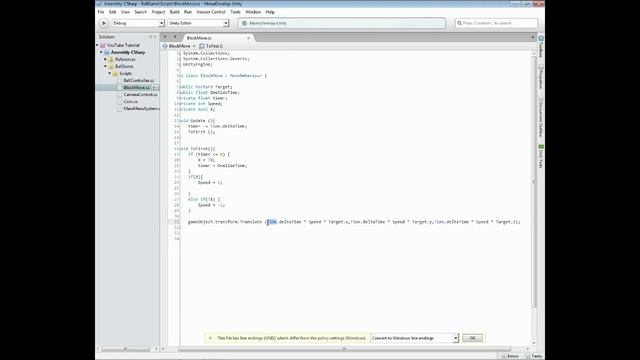Open MainMenuSystem file in the solution tree

tap(141, 109)
